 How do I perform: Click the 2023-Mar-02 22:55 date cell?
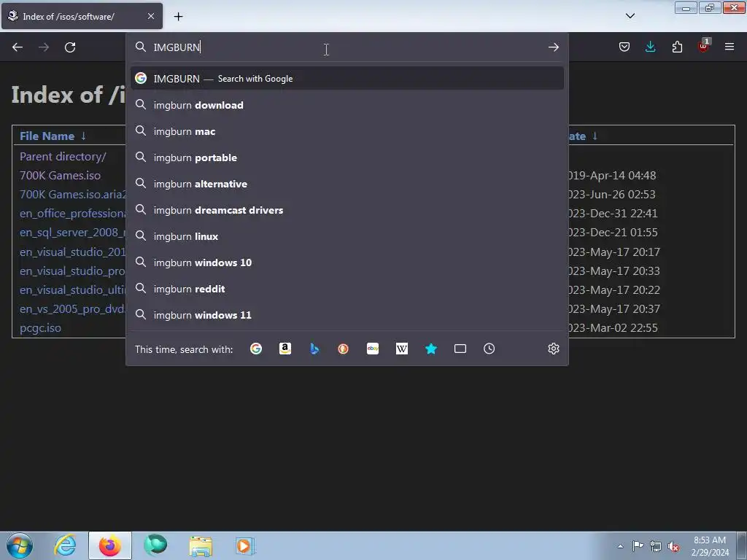[613, 328]
